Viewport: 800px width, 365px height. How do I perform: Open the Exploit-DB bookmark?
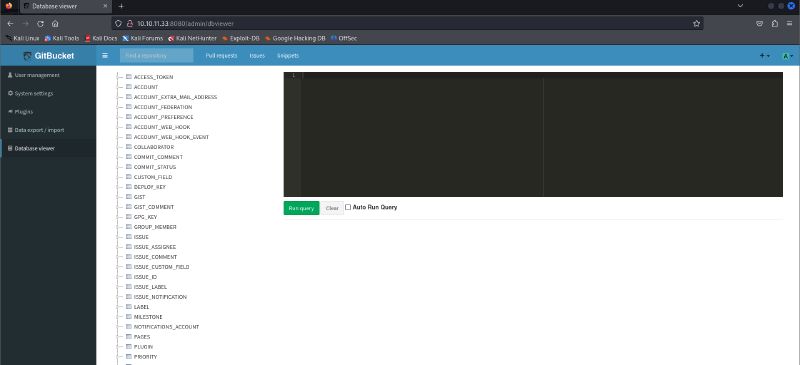tap(242, 38)
